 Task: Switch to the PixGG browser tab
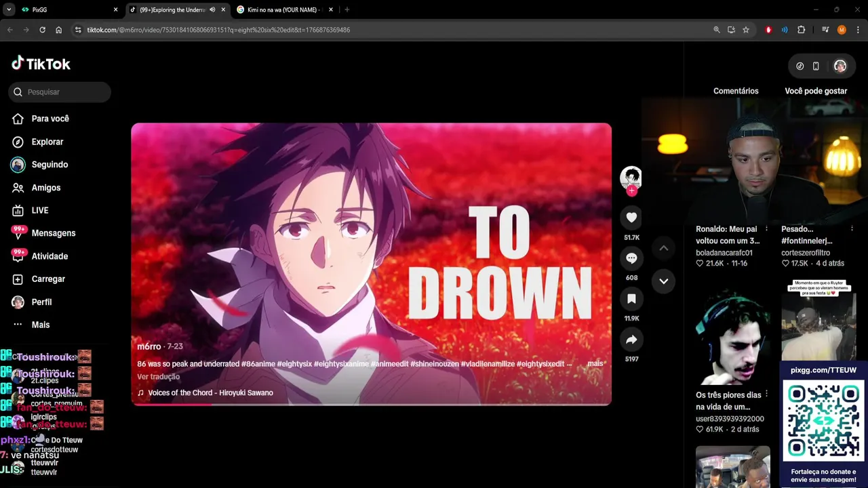pyautogui.click(x=68, y=9)
